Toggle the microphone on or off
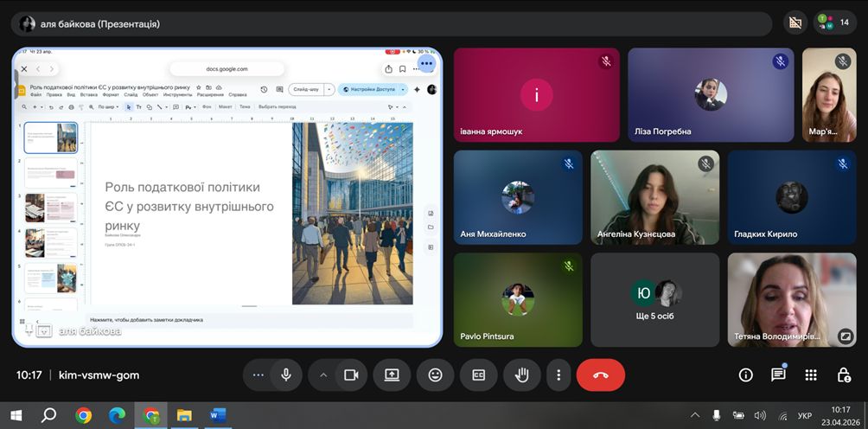Screen dimensions: 868x429 [x=284, y=375]
